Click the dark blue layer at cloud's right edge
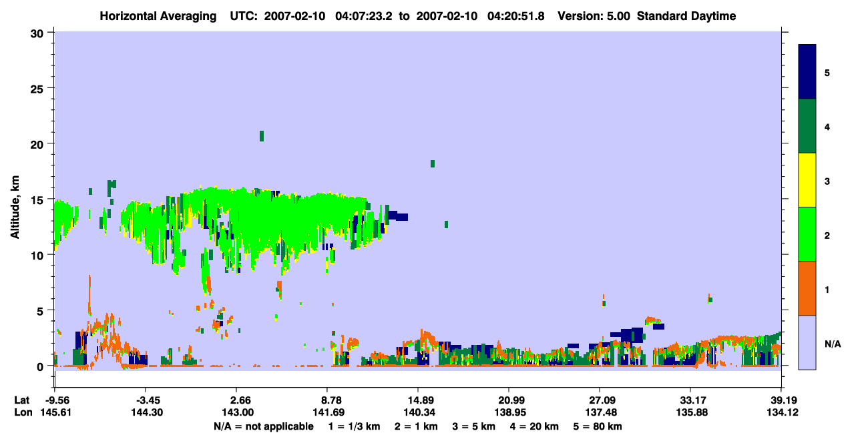Screen dimensions: 868x445 (x=399, y=215)
